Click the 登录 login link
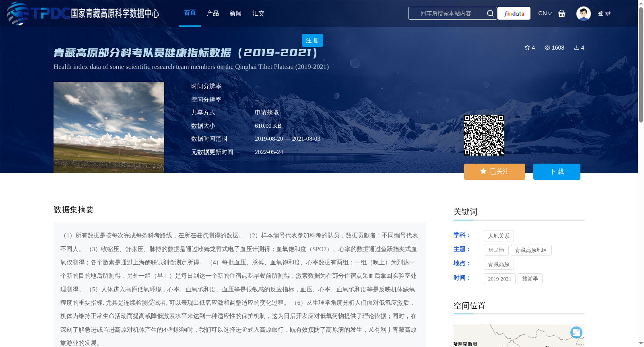Viewport: 644px width, 347px height. coord(604,13)
